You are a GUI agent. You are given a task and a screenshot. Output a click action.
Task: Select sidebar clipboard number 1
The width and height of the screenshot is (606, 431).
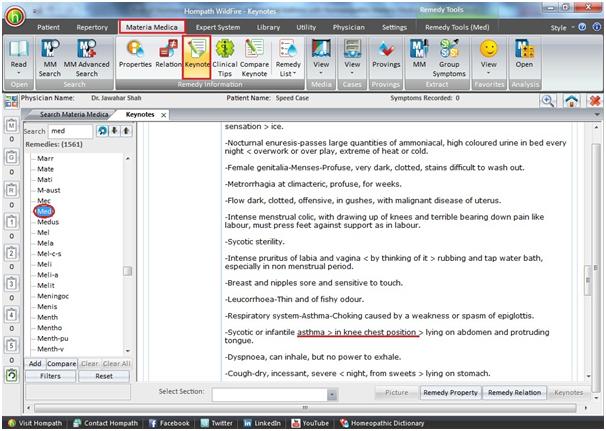tap(12, 222)
